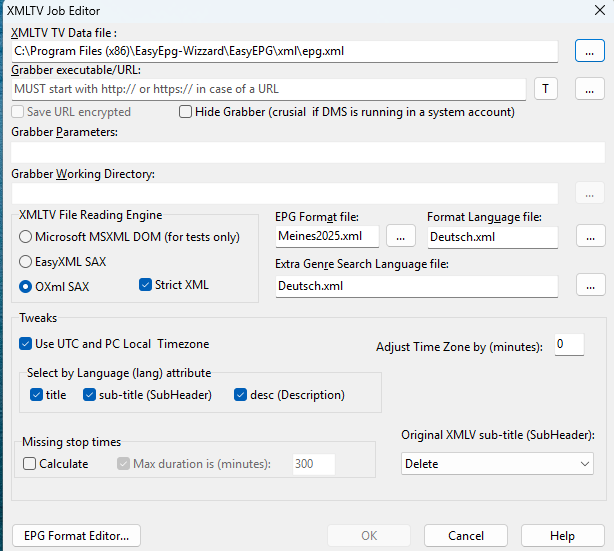Uncheck Use UTC and PC Local Timezone
Viewport: 614px width, 551px height.
pos(25,344)
